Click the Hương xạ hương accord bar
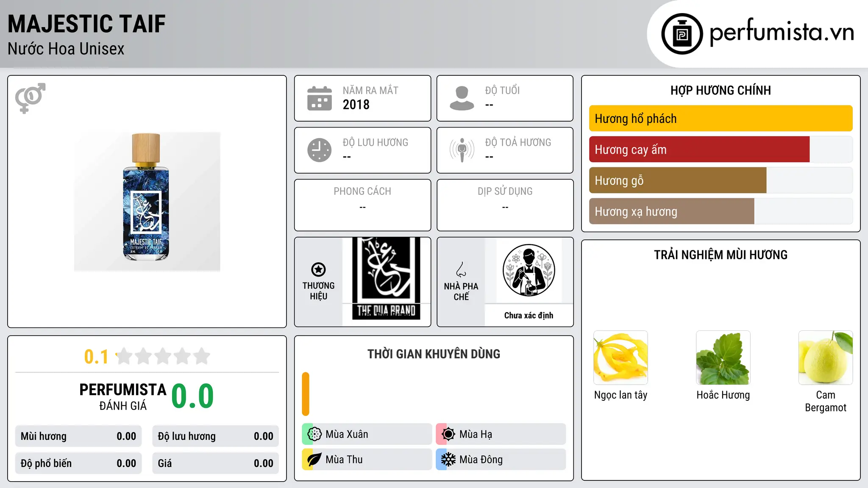 721,211
